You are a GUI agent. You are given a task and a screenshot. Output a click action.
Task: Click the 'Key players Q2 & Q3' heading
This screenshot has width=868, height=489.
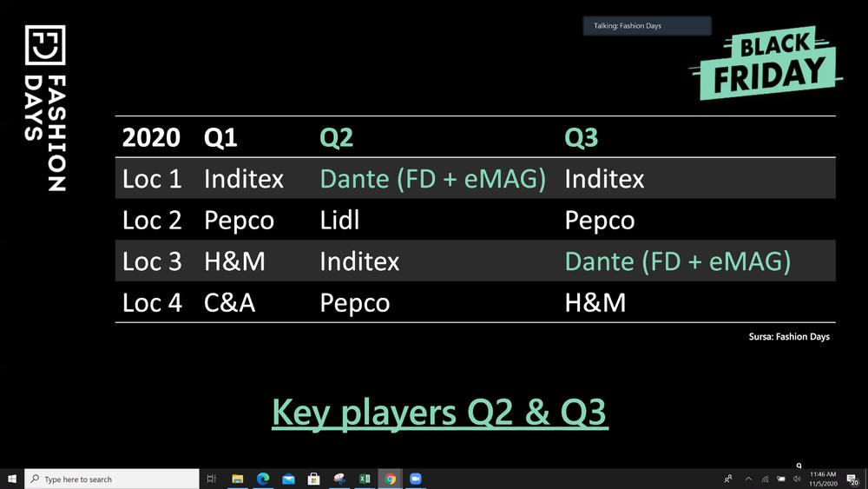click(440, 413)
